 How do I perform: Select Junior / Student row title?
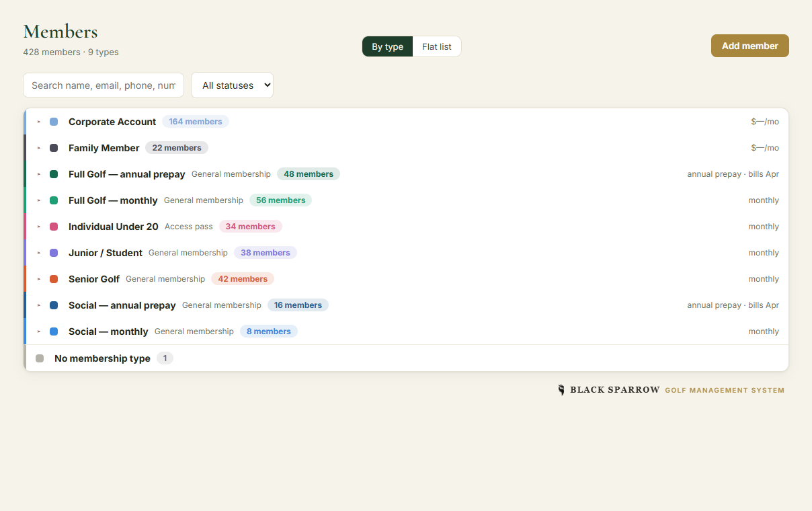coord(106,253)
